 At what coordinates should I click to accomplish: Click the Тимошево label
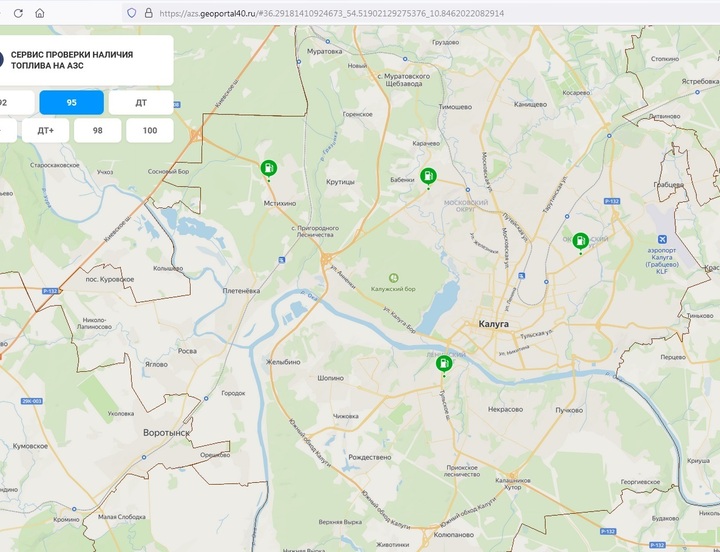455,107
